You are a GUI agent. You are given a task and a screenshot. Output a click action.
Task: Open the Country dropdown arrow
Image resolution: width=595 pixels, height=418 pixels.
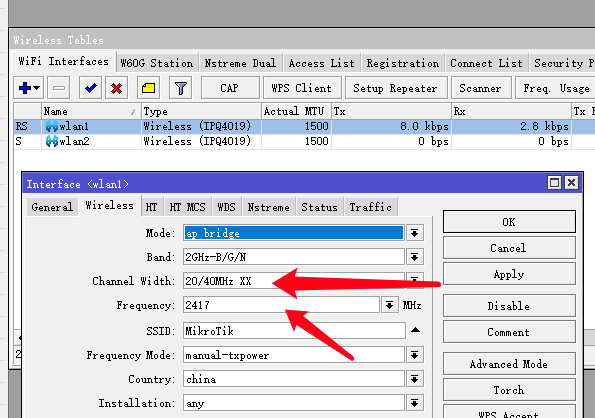pos(414,379)
